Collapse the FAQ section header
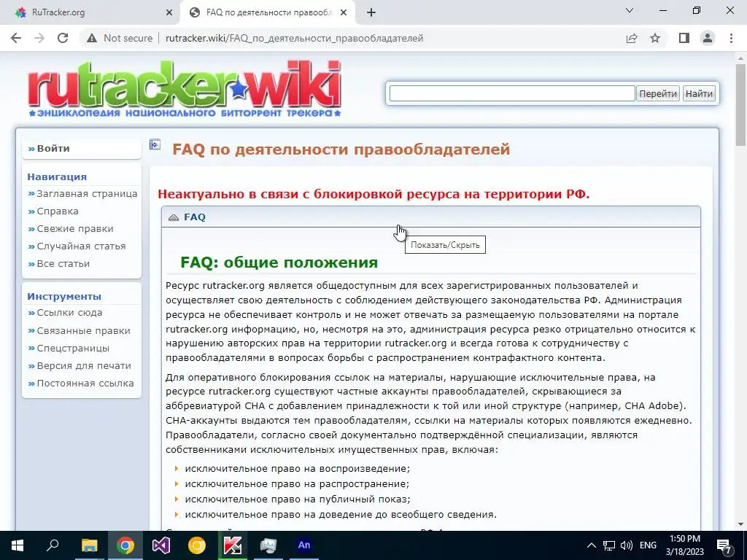Screen dimensions: 747x560 pos(430,217)
